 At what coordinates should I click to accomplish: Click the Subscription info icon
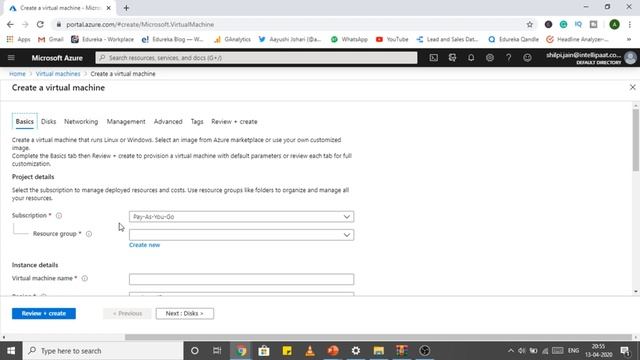(59, 216)
